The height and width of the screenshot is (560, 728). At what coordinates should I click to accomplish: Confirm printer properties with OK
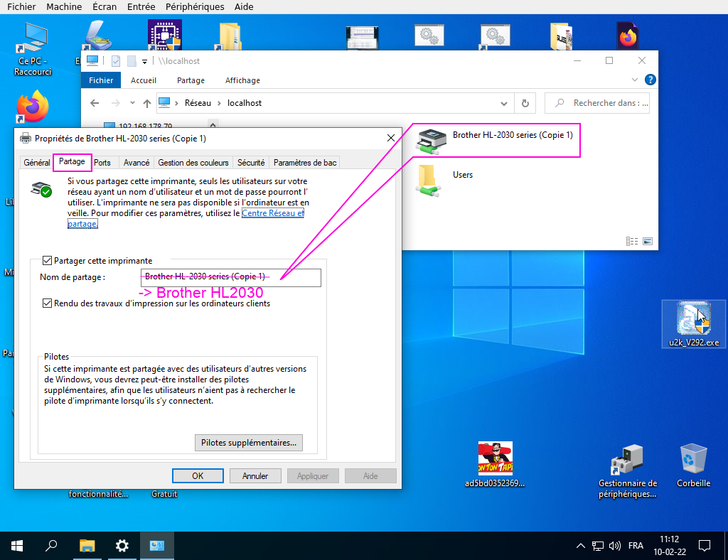(x=198, y=475)
